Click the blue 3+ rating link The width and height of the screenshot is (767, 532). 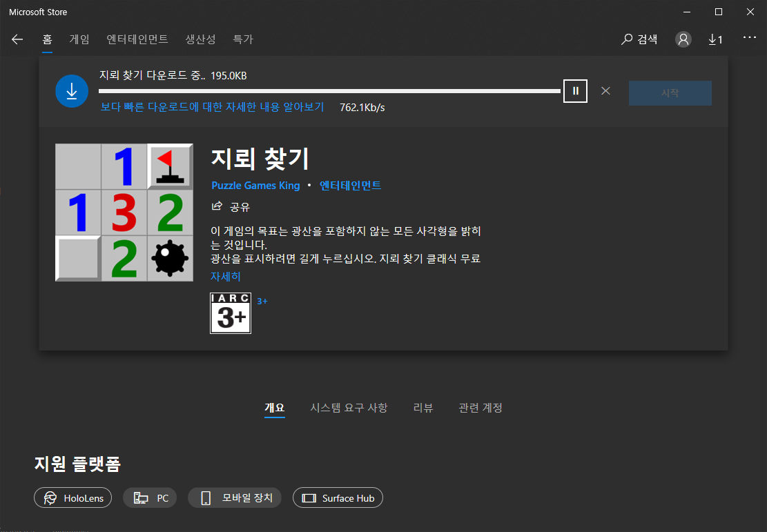[262, 302]
